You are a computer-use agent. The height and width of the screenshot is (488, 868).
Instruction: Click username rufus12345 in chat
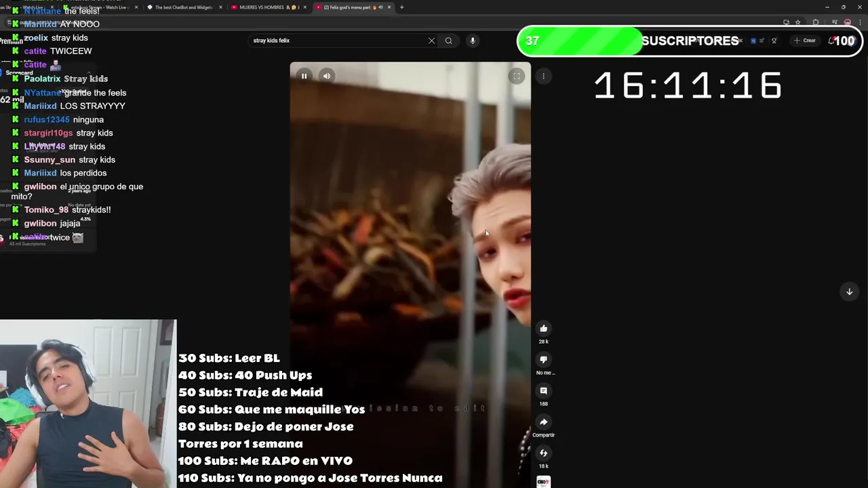[47, 119]
